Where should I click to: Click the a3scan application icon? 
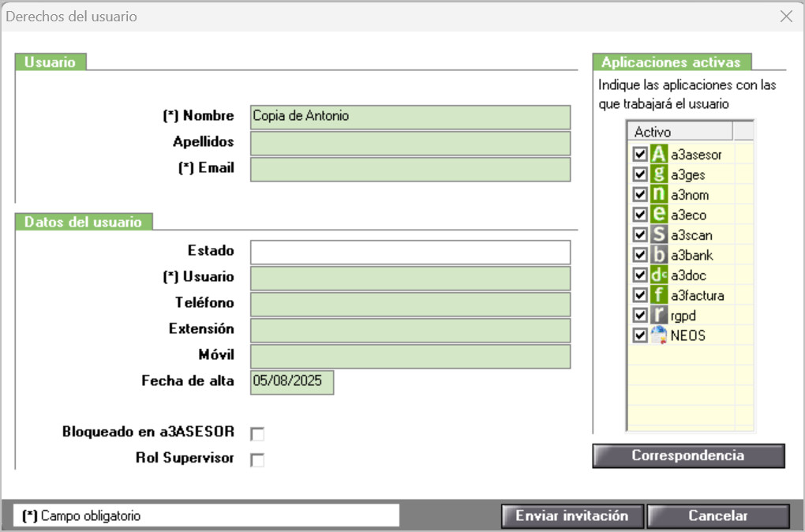click(x=659, y=234)
